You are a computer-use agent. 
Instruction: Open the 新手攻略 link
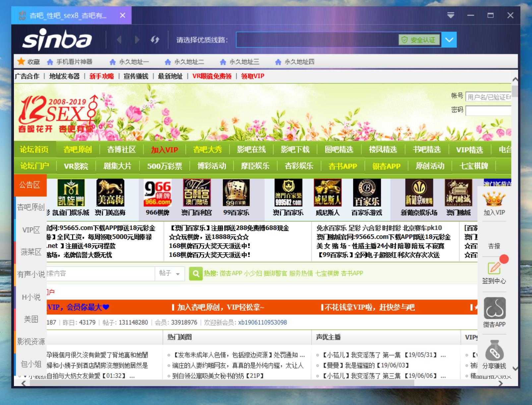click(101, 76)
